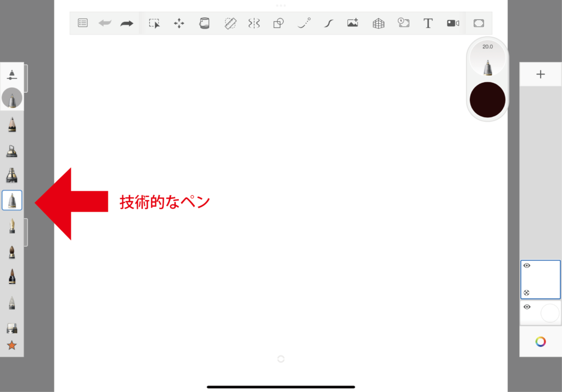Choose the Transform move tool
562x392 pixels.
(x=179, y=23)
